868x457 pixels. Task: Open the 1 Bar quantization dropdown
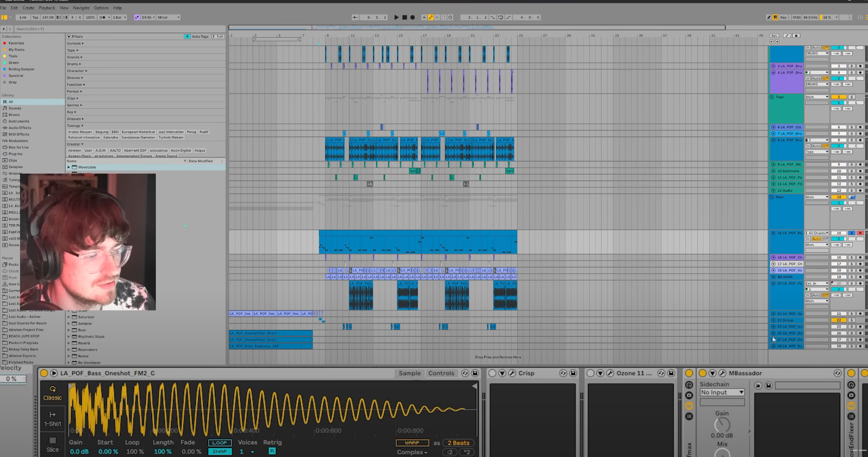click(119, 17)
